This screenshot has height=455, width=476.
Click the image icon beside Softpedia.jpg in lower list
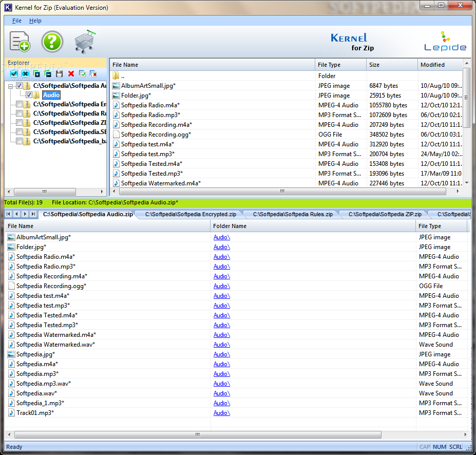coord(11,354)
